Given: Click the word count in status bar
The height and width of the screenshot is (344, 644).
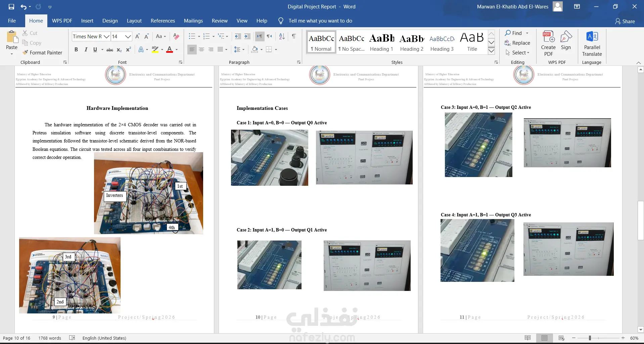Looking at the screenshot, I should point(50,338).
